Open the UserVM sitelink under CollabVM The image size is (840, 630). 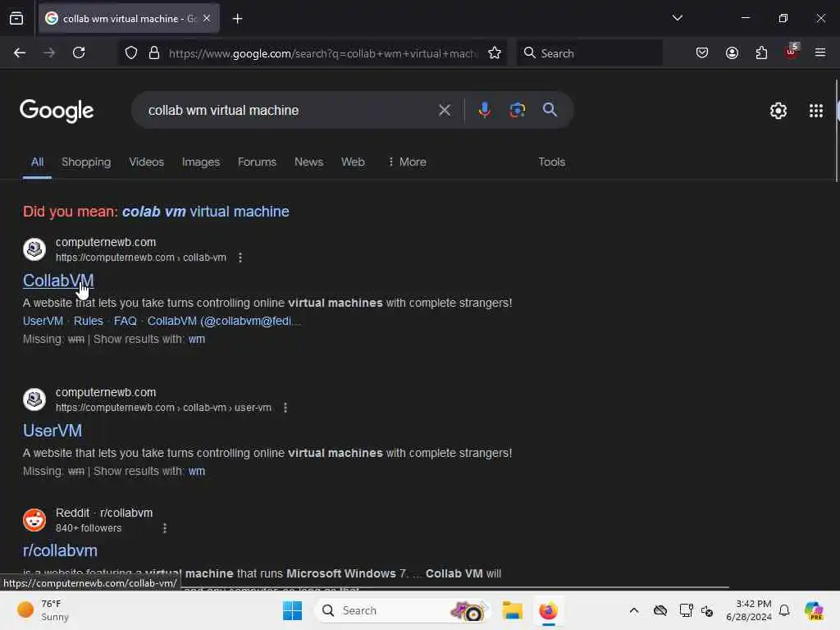click(x=43, y=321)
